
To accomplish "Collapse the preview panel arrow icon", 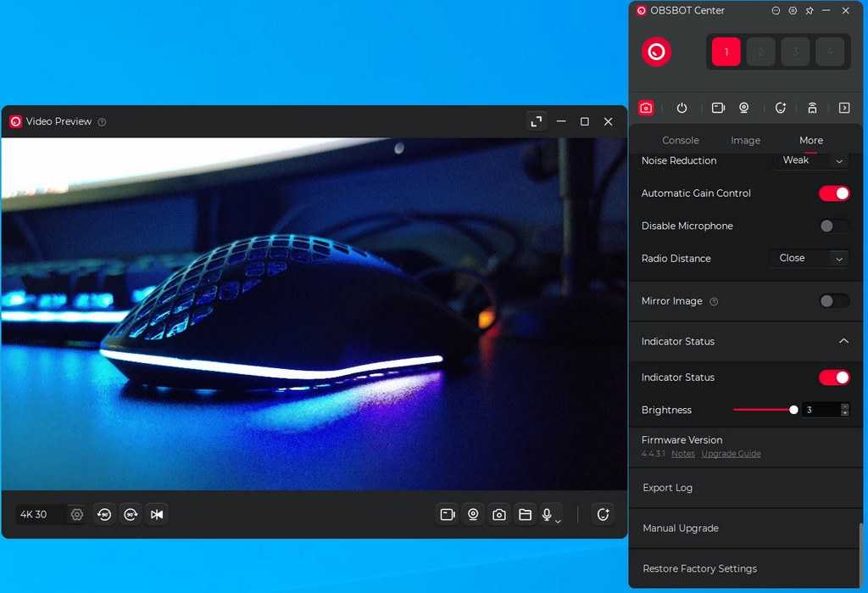I will (844, 108).
